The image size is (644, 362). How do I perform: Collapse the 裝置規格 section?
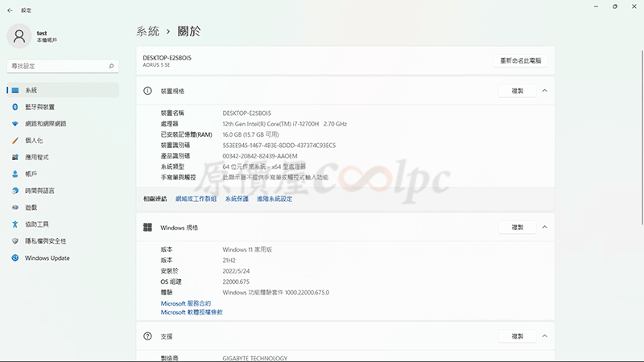545,91
